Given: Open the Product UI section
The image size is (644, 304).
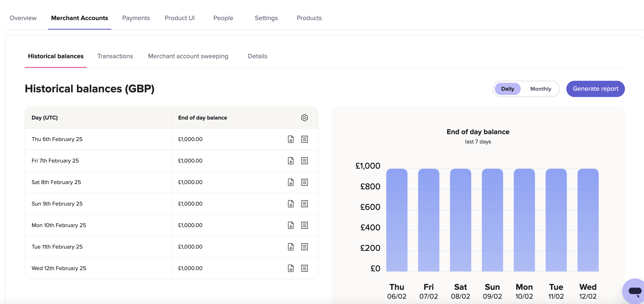Looking at the screenshot, I should pos(179,18).
